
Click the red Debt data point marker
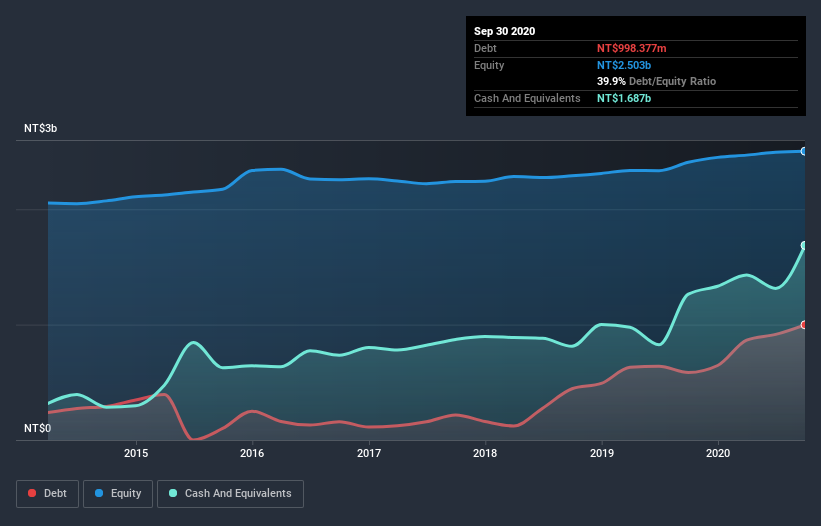coord(804,325)
